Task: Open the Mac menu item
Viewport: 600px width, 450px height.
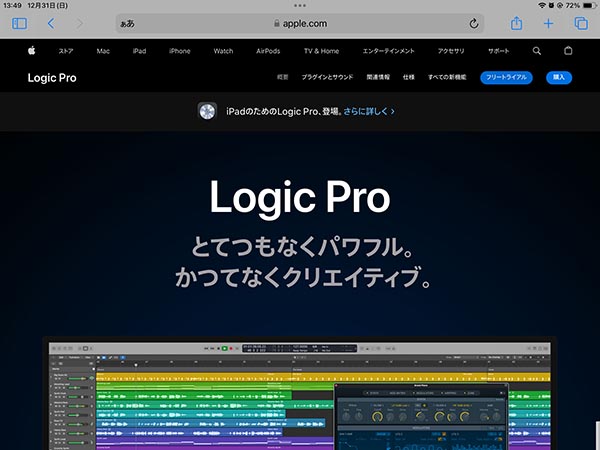Action: [103, 51]
